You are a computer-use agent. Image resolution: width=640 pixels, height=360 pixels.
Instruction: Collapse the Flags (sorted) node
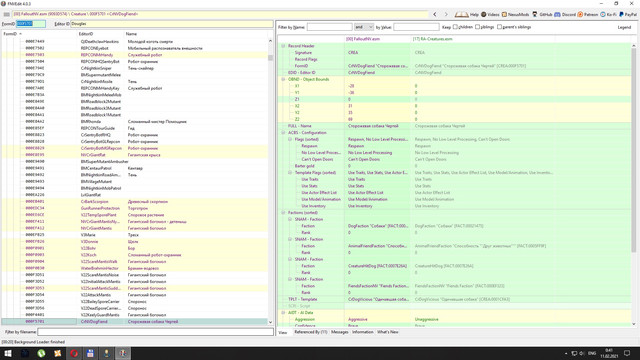290,139
